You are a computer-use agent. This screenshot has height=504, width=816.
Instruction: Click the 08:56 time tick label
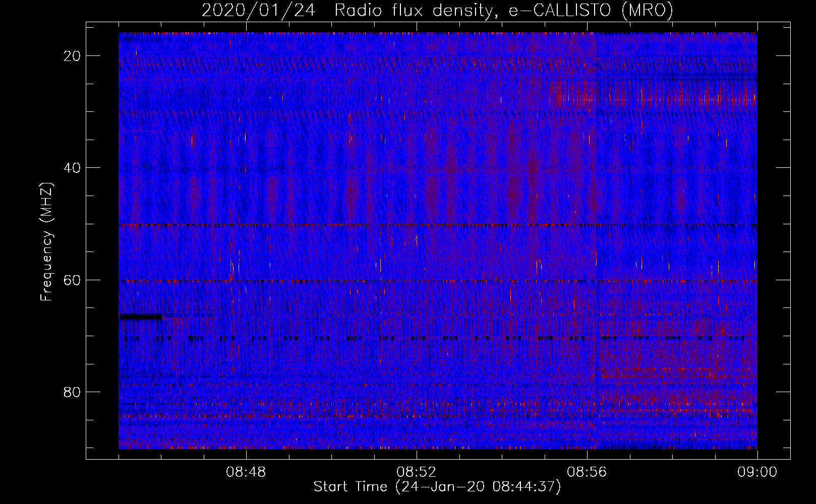[x=587, y=472]
